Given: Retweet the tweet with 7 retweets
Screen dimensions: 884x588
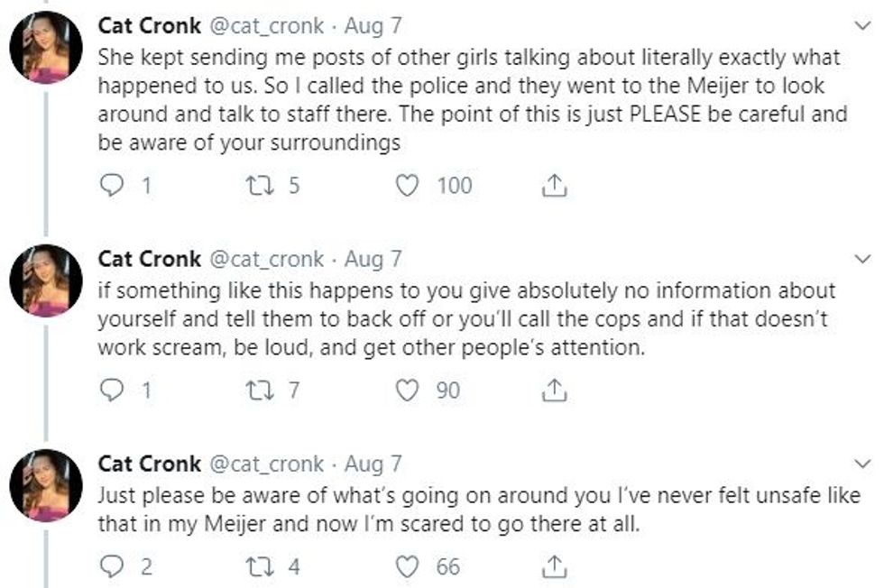Looking at the screenshot, I should tap(257, 390).
